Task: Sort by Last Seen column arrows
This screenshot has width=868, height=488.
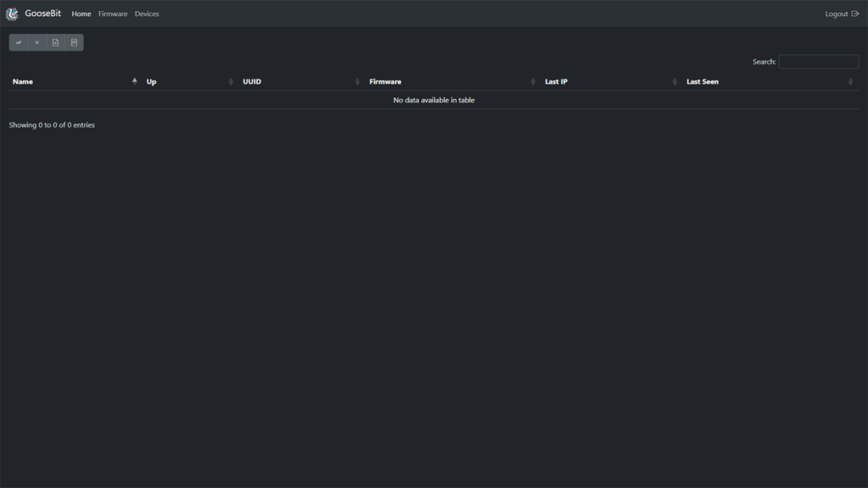Action: (x=850, y=81)
